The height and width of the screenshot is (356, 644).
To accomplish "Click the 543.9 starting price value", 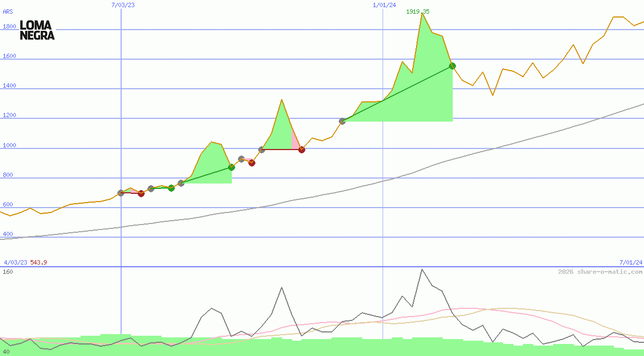I will [x=38, y=262].
